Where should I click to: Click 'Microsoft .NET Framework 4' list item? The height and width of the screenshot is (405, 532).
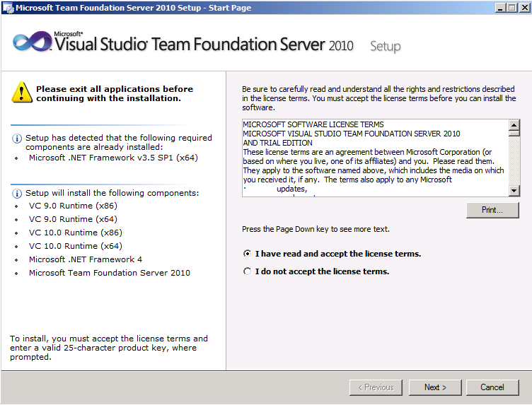point(86,259)
